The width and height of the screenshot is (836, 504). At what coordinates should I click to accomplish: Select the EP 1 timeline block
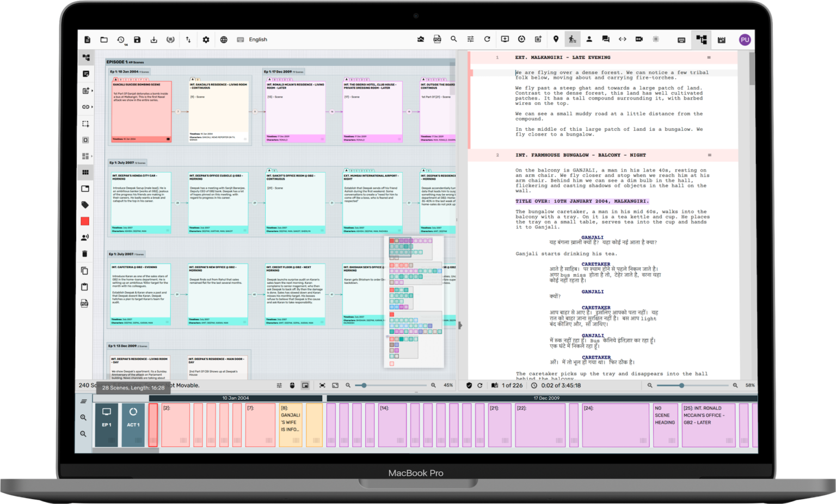(x=107, y=425)
